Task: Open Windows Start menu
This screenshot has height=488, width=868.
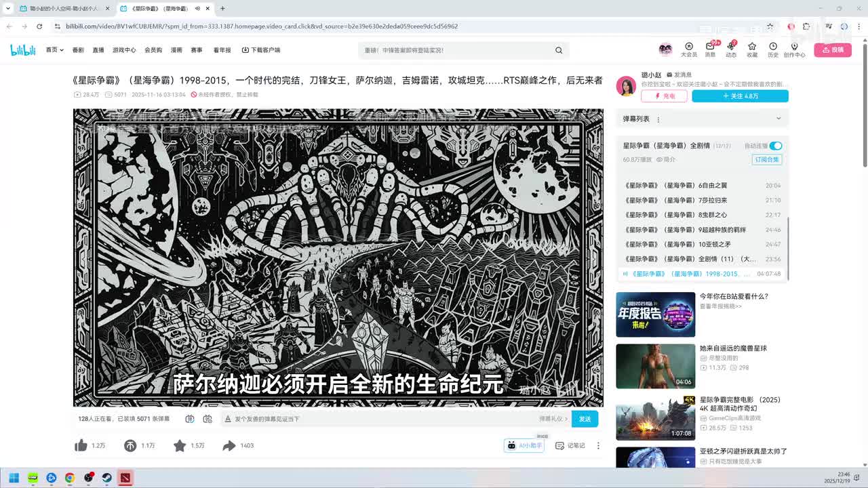Action: (14, 478)
